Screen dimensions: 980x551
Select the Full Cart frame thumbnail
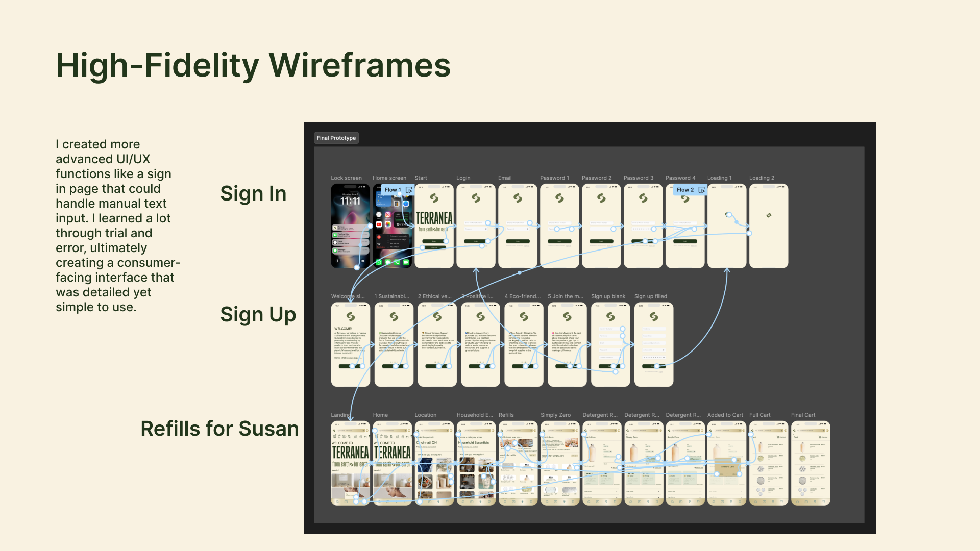769,463
